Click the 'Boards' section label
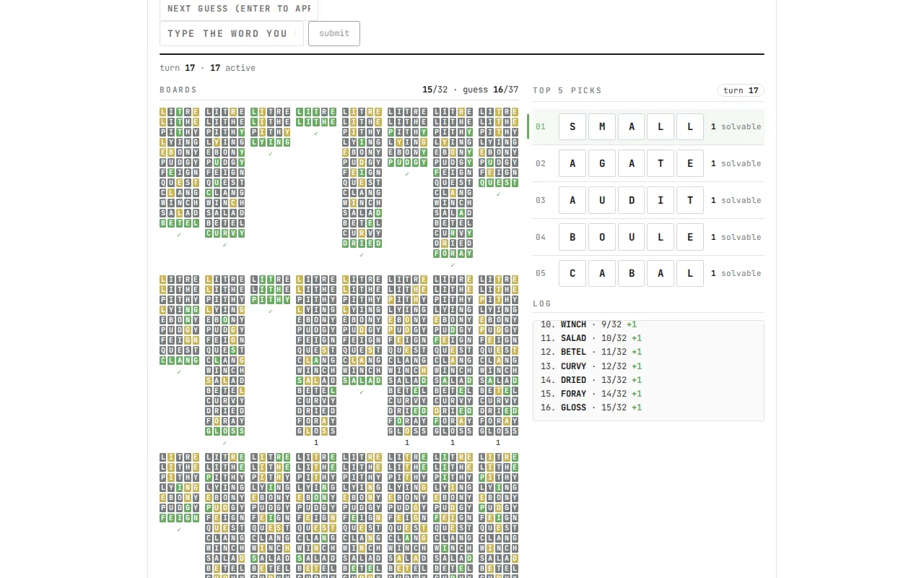Viewport: 924px width, 578px height. coord(178,90)
